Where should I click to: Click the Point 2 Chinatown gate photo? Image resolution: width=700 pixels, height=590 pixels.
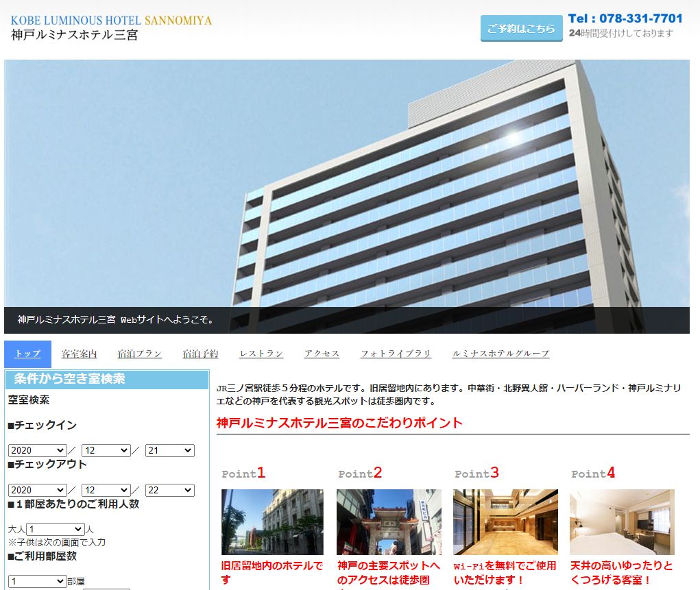[389, 522]
